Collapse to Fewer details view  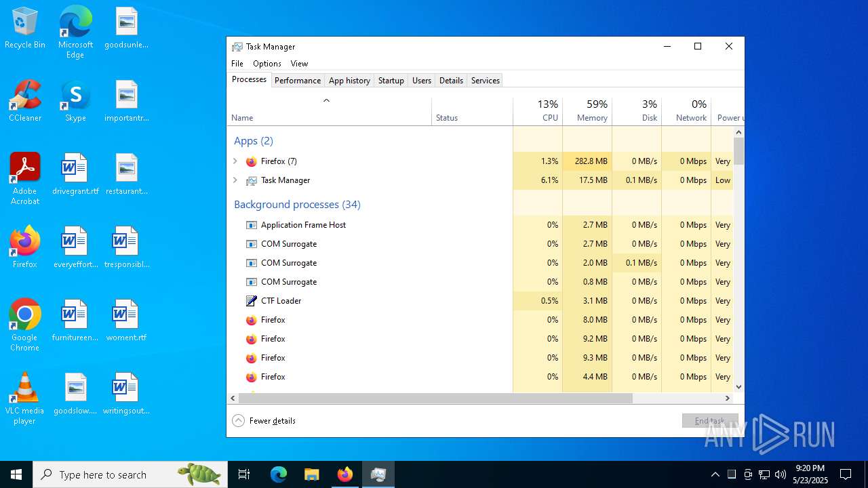pyautogui.click(x=264, y=421)
